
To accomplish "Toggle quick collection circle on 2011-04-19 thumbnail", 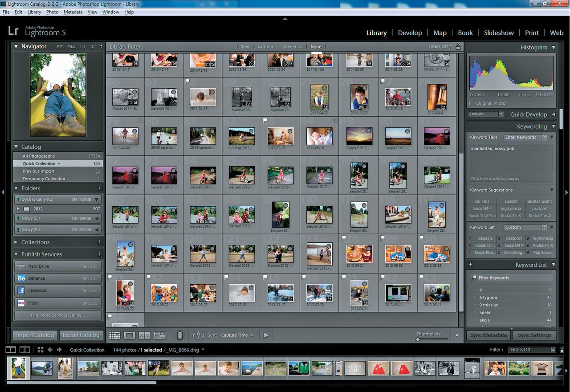I will point(212,92).
